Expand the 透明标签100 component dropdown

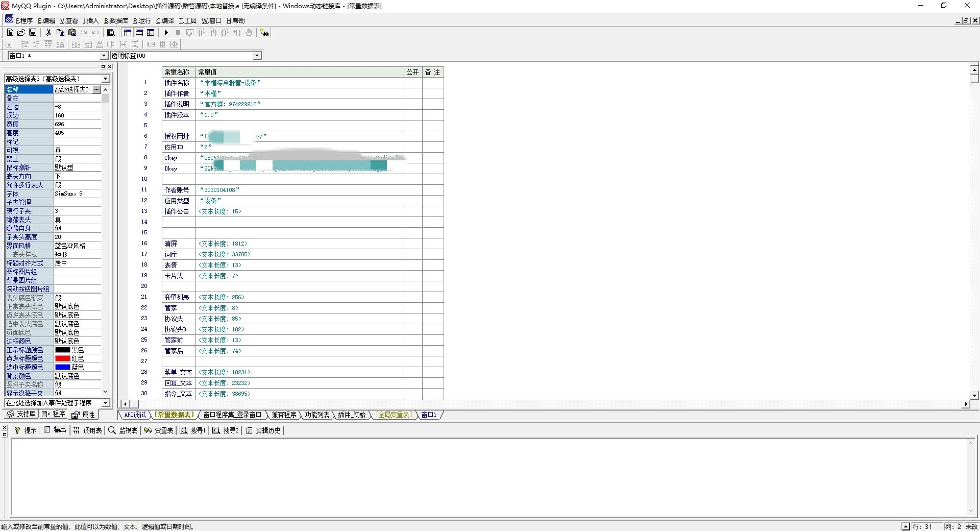coord(257,56)
